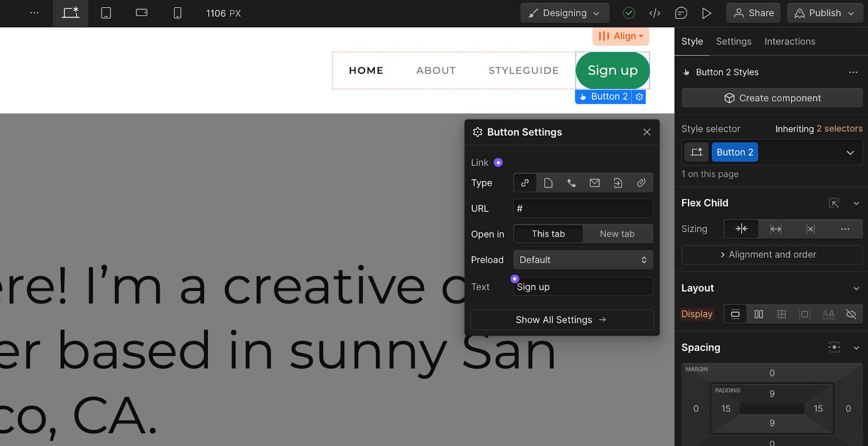Click the URL input field
868x446 pixels.
pos(583,208)
